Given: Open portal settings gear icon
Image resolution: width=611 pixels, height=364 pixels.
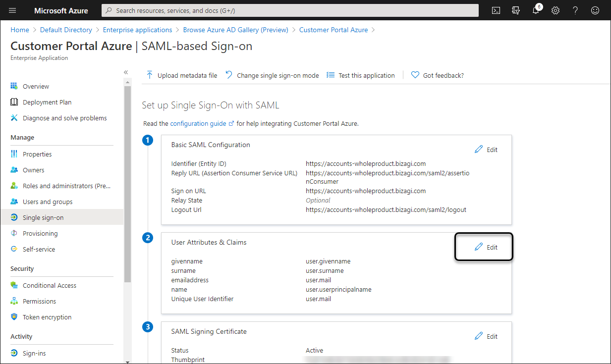Looking at the screenshot, I should tap(555, 10).
